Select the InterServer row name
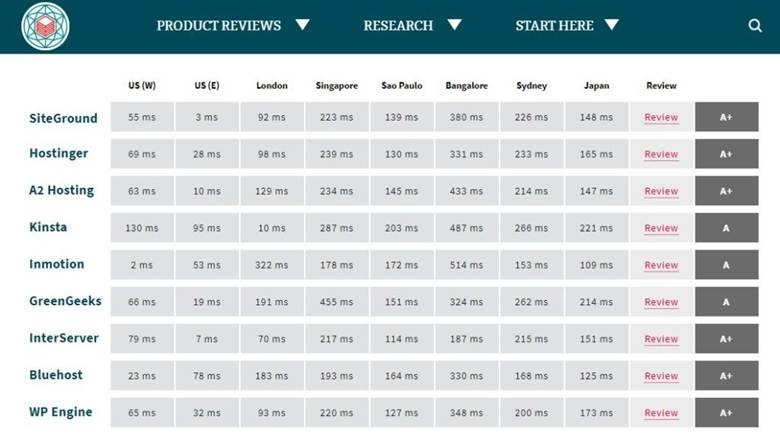 (64, 338)
